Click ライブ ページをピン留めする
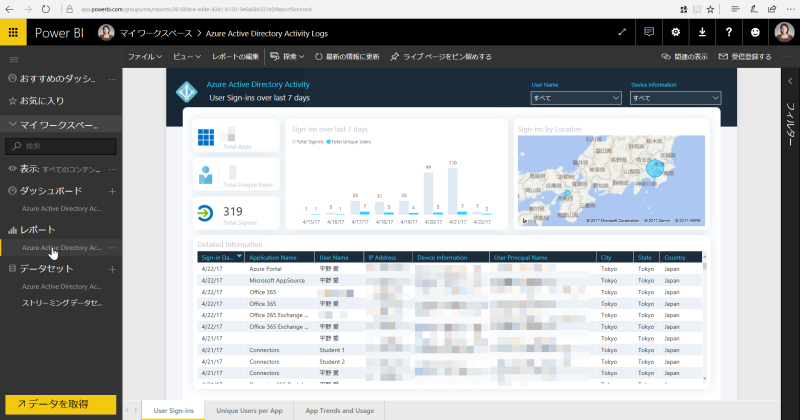This screenshot has width=800, height=420. point(441,57)
